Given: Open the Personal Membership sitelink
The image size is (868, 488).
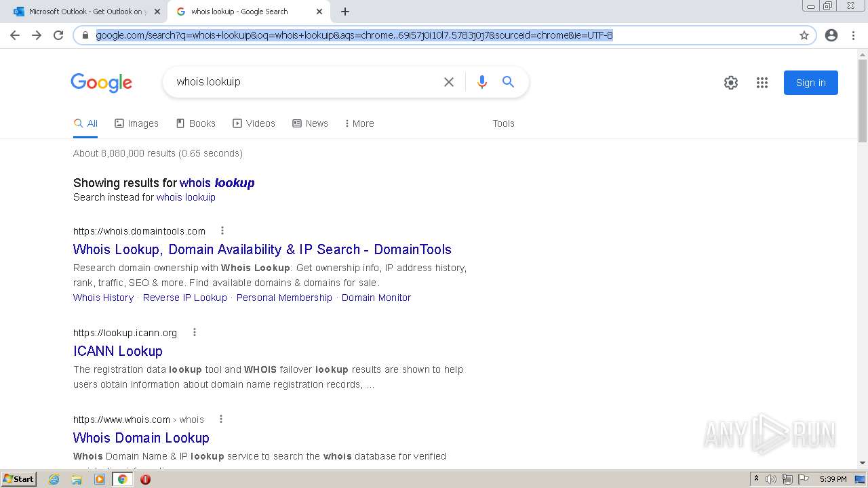Looking at the screenshot, I should [x=284, y=298].
